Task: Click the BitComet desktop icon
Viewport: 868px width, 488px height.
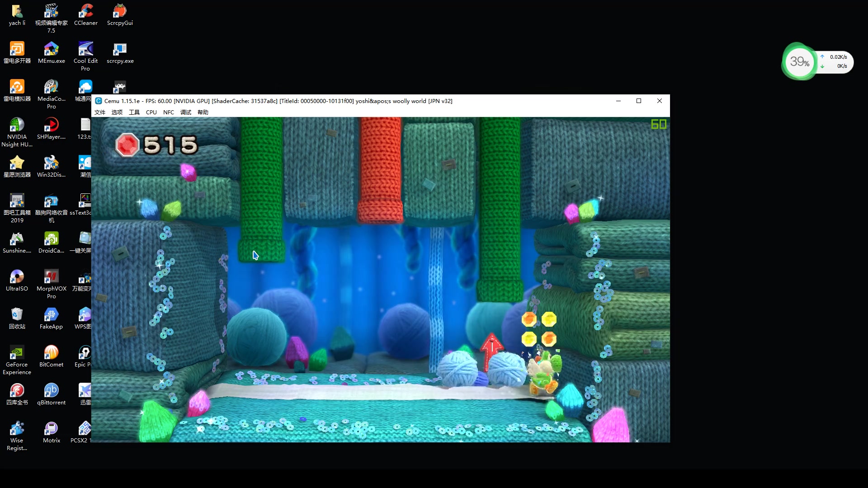Action: pos(51,352)
